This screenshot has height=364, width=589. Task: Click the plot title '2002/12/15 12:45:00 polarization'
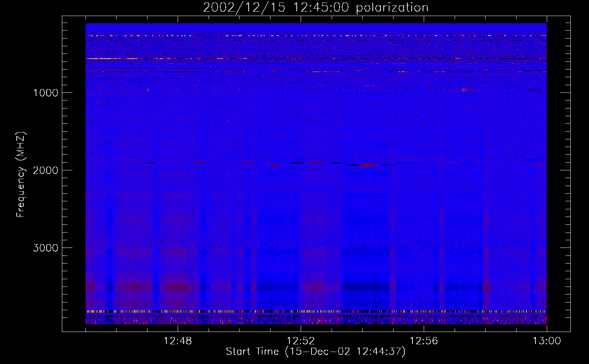(316, 8)
